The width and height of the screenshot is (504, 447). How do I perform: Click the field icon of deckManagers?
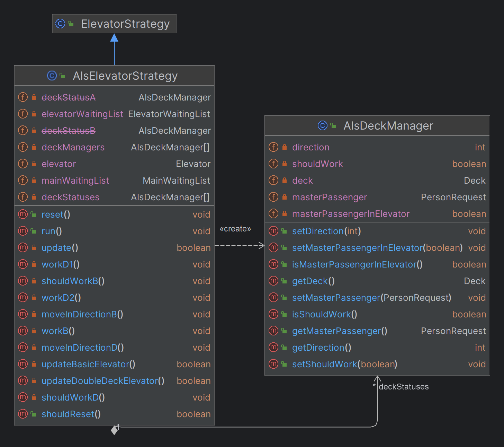click(x=23, y=147)
